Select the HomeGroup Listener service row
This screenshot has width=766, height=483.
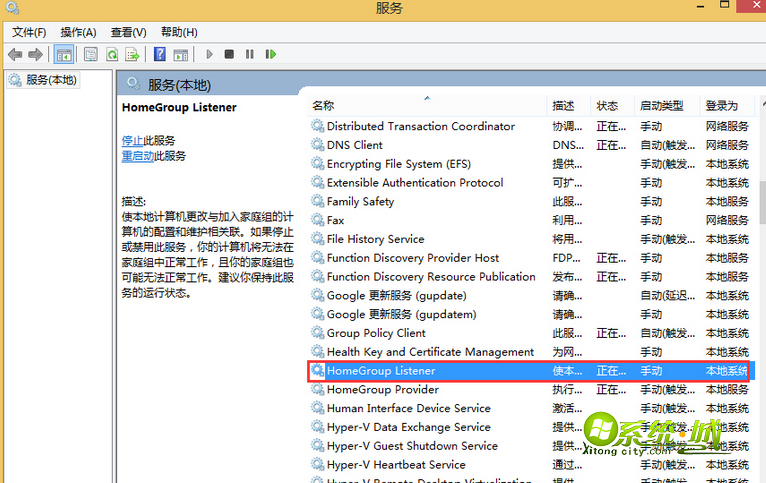(531, 371)
